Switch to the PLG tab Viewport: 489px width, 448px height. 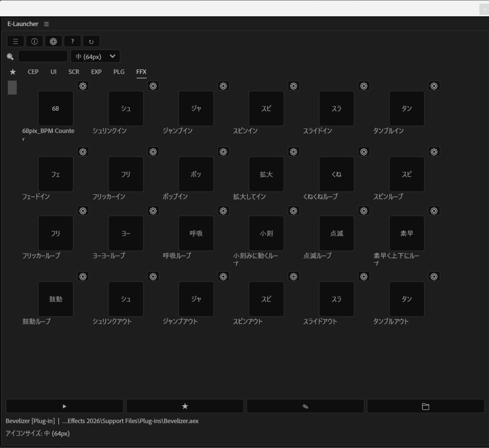click(119, 72)
